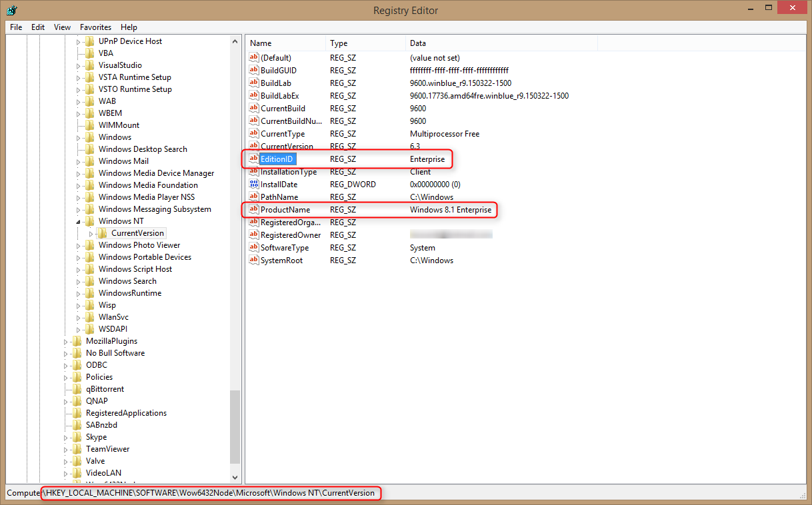Select the CurrentBuildNu... value name

pos(291,121)
